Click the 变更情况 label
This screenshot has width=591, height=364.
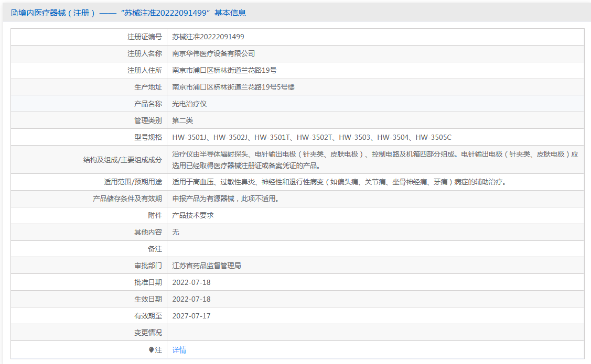click(x=148, y=333)
